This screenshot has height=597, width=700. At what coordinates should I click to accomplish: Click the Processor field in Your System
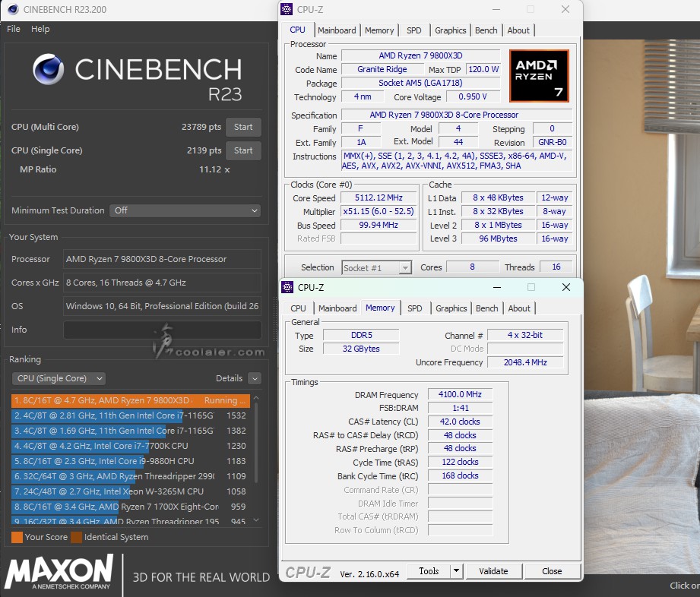click(x=162, y=259)
